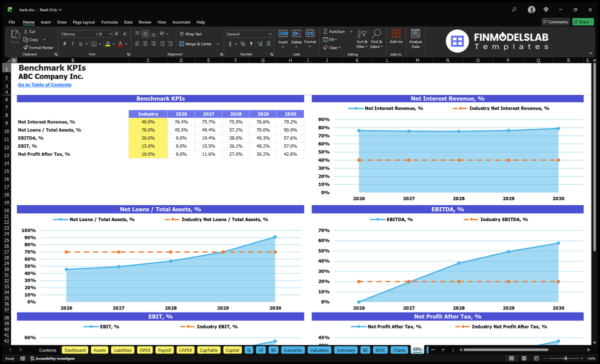This screenshot has width=600, height=364.
Task: Click the Insert cells icon
Action: pyautogui.click(x=283, y=33)
